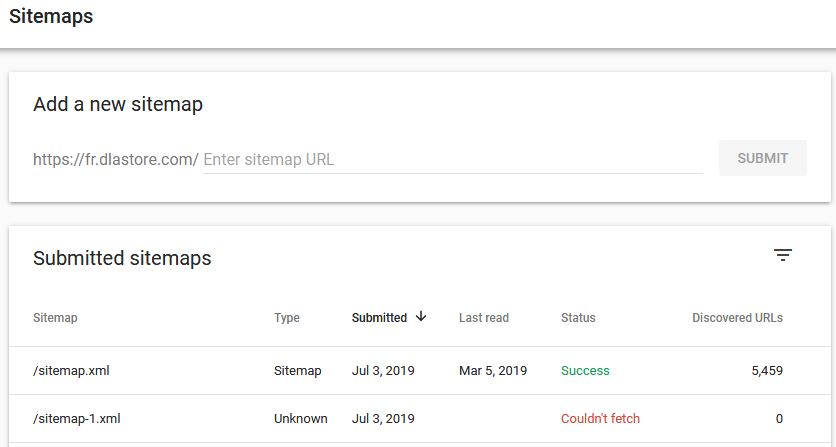Sort by Last read column header
The height and width of the screenshot is (447, 836).
484,318
